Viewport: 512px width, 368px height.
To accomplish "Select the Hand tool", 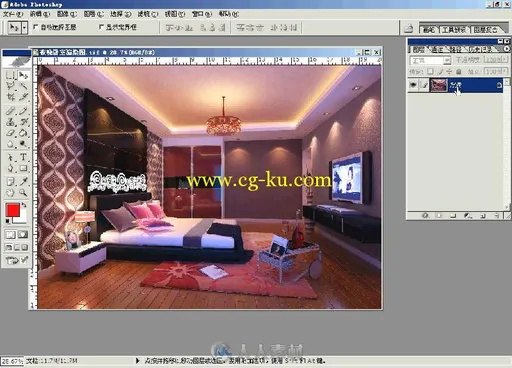I will [10, 193].
